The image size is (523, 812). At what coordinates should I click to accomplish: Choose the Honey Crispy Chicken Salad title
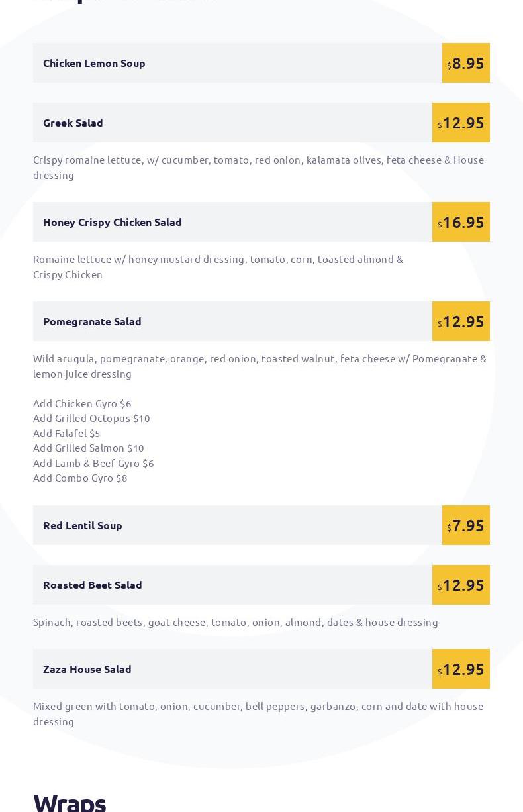112,222
